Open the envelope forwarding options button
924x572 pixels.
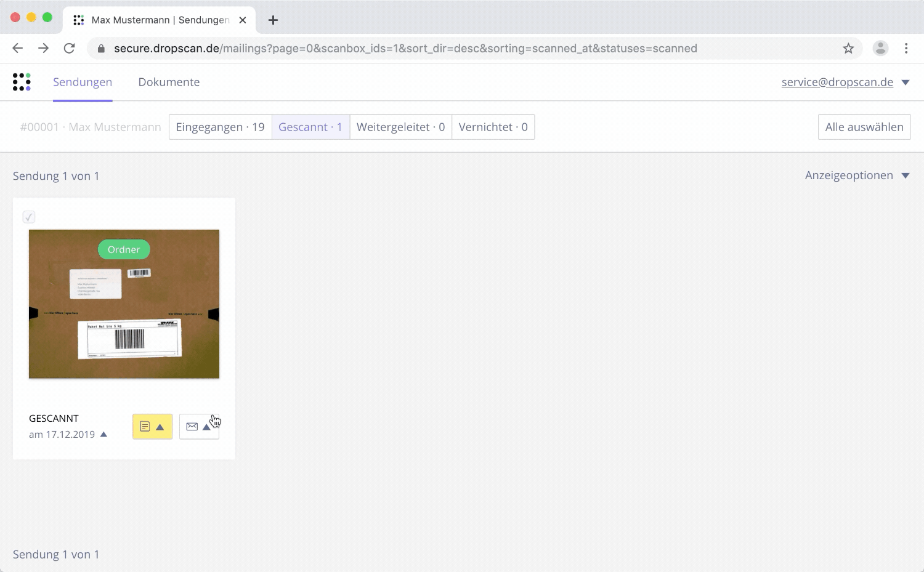click(x=198, y=427)
